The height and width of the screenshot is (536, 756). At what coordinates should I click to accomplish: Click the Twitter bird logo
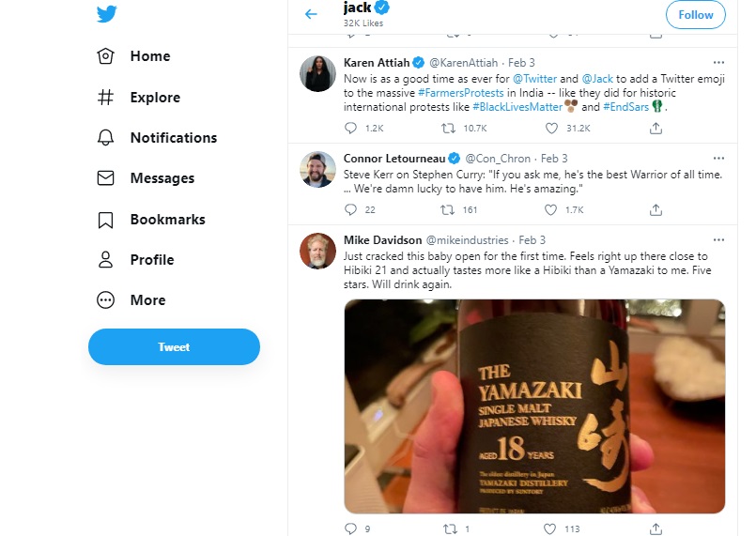[106, 14]
